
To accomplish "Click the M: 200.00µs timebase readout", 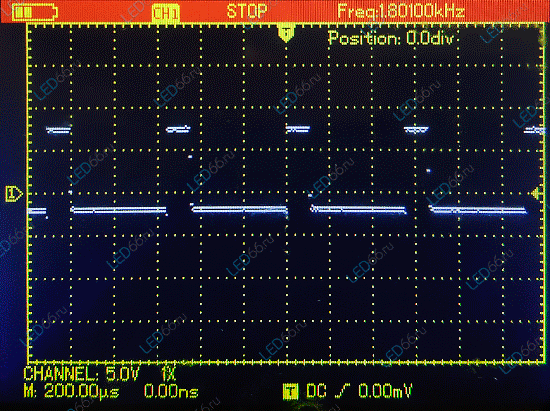I will pyautogui.click(x=71, y=391).
